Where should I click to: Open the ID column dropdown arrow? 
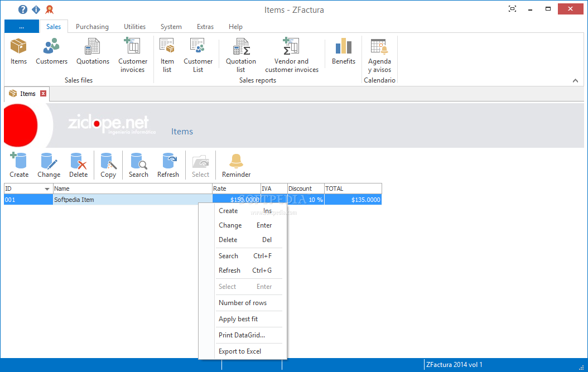click(47, 189)
